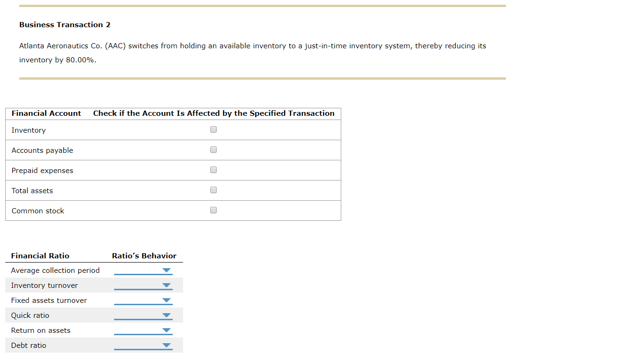Check the Total assets checkbox
The image size is (644, 361).
point(214,190)
